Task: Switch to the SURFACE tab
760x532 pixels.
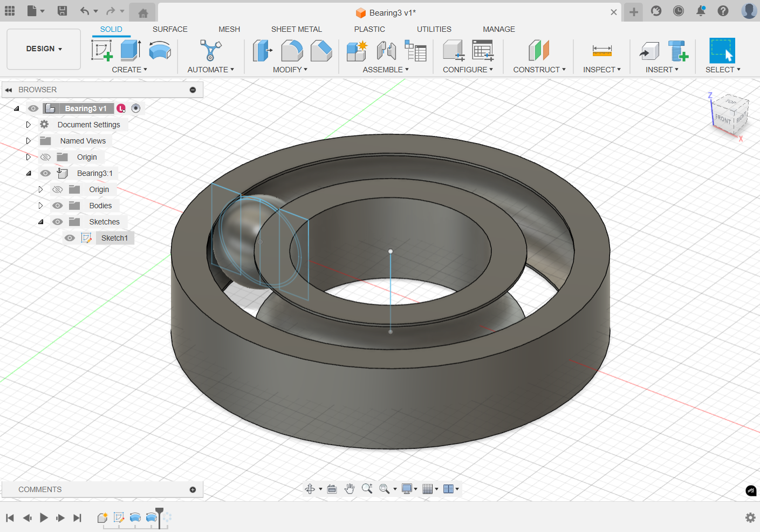Action: click(170, 29)
